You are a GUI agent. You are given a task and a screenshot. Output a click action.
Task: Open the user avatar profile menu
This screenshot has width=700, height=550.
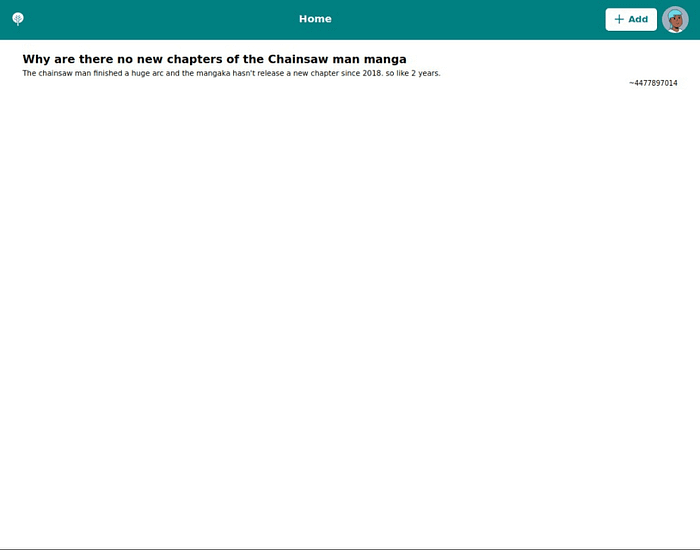[x=675, y=20]
